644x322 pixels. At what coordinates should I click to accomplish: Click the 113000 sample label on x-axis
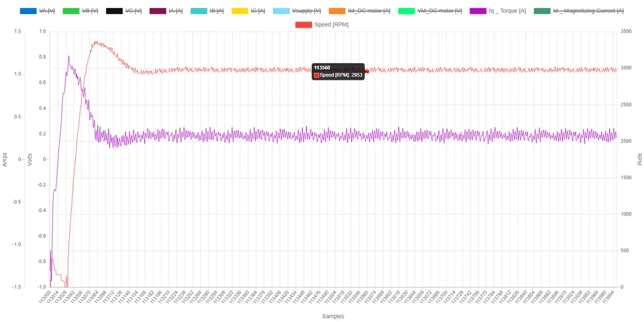[45, 297]
